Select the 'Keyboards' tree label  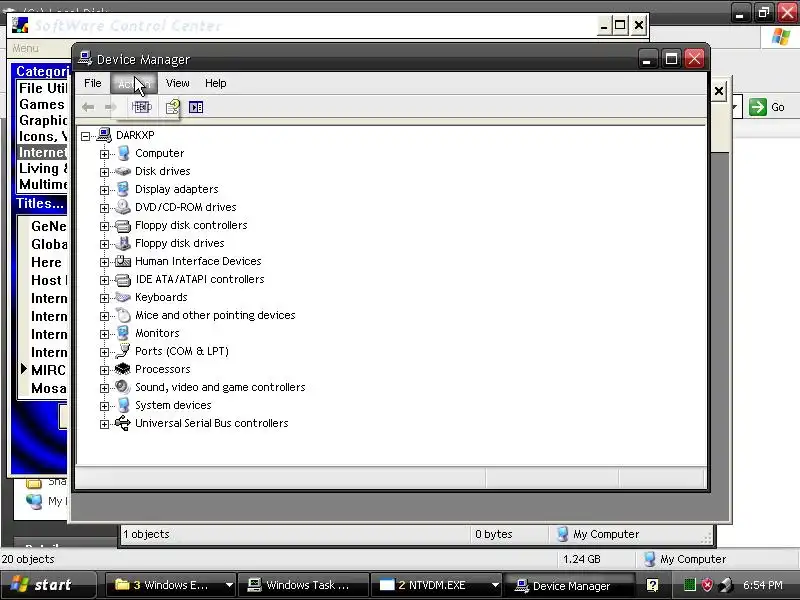pos(161,297)
